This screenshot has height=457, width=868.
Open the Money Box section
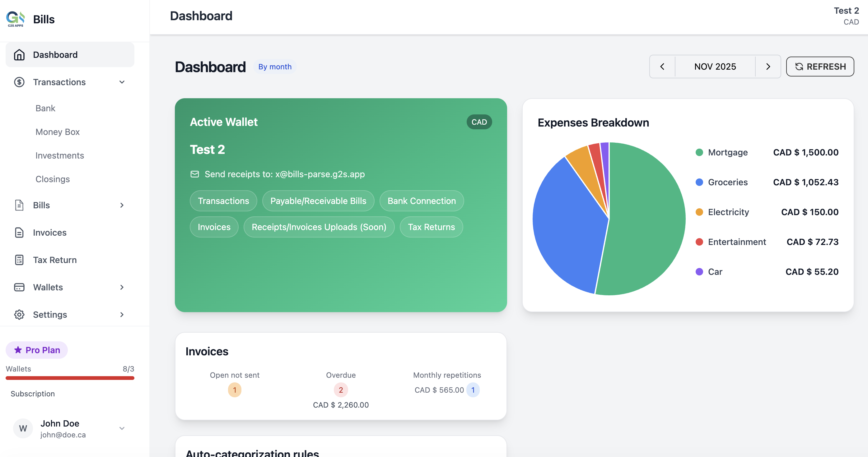(57, 132)
